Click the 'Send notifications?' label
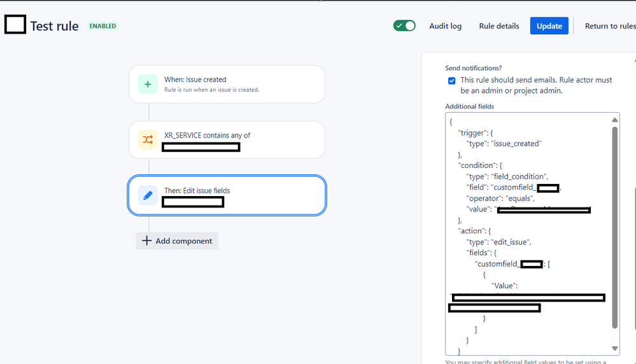The width and height of the screenshot is (636, 364). pos(474,68)
